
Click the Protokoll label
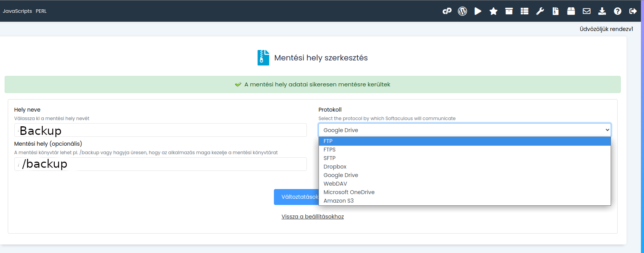tap(330, 110)
